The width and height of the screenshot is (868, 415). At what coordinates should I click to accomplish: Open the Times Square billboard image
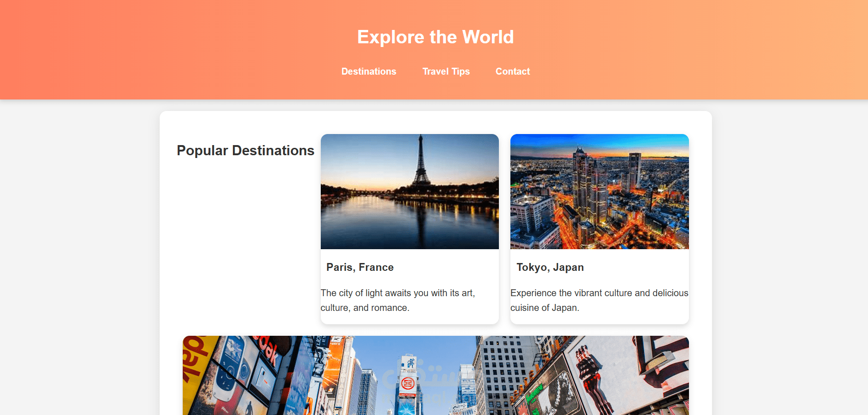(x=436, y=375)
